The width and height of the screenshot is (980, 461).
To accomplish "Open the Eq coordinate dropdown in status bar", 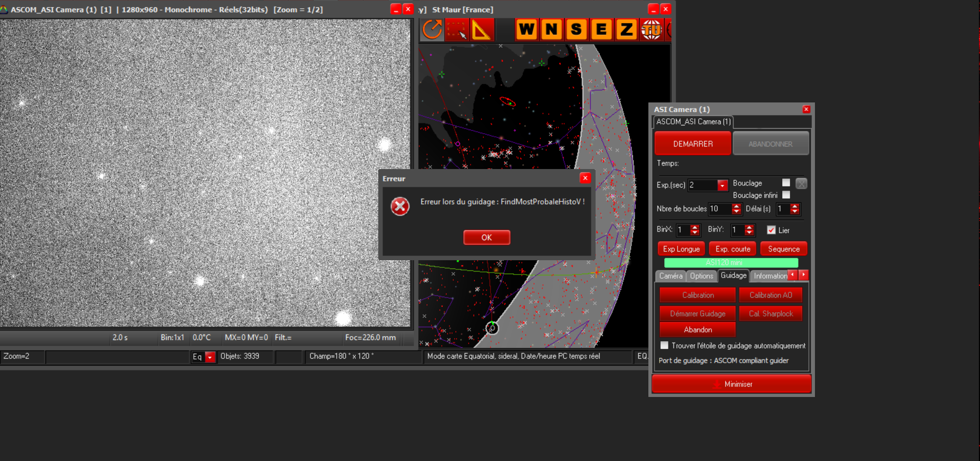I will click(x=210, y=357).
